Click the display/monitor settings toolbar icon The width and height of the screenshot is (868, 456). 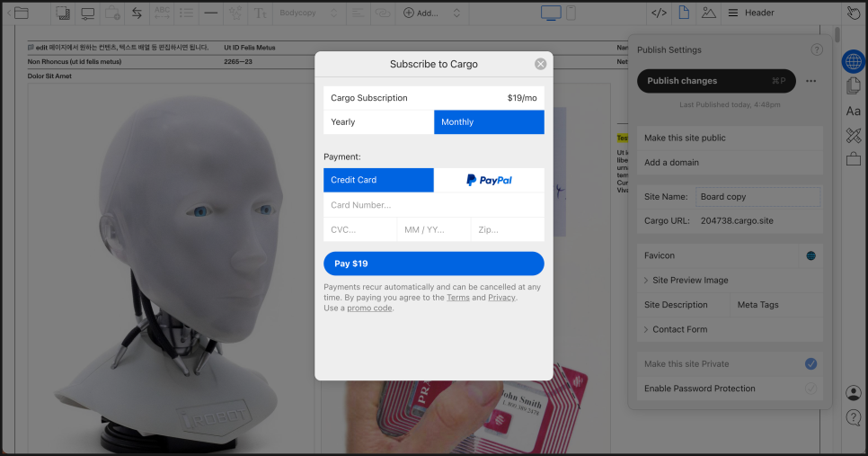click(x=87, y=13)
